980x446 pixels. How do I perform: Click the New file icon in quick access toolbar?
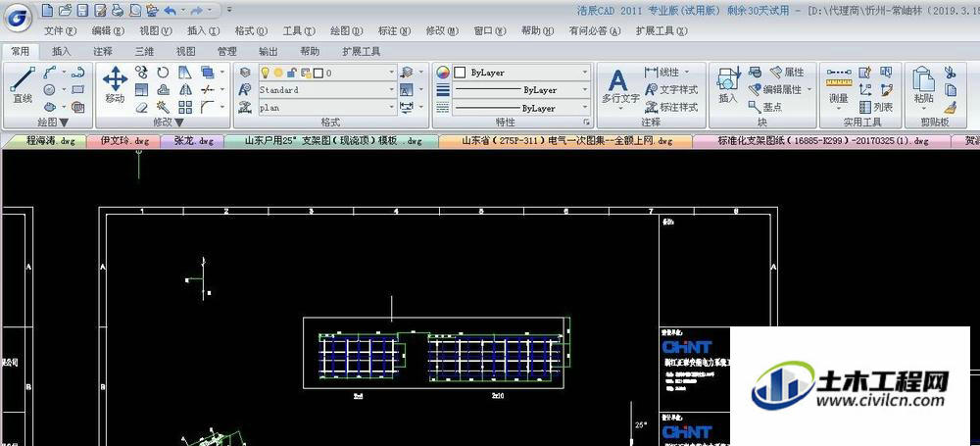coord(47,10)
